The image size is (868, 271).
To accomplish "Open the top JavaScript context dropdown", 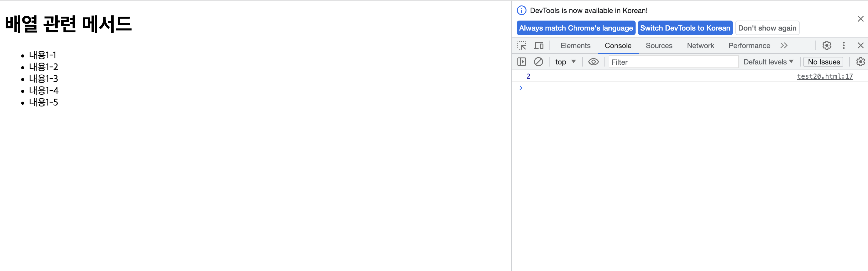I will pos(565,62).
